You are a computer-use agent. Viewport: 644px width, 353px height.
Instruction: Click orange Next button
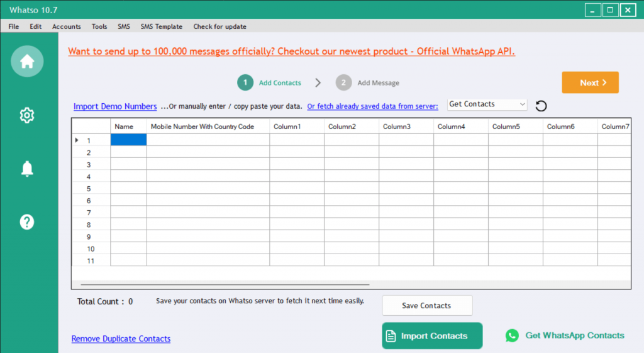tap(590, 82)
